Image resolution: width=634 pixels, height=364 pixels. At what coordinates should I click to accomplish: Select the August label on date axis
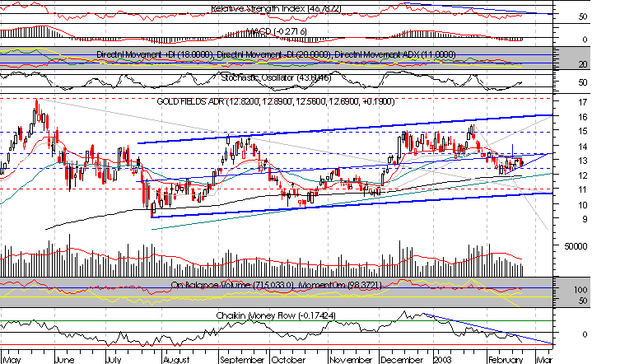[176, 360]
